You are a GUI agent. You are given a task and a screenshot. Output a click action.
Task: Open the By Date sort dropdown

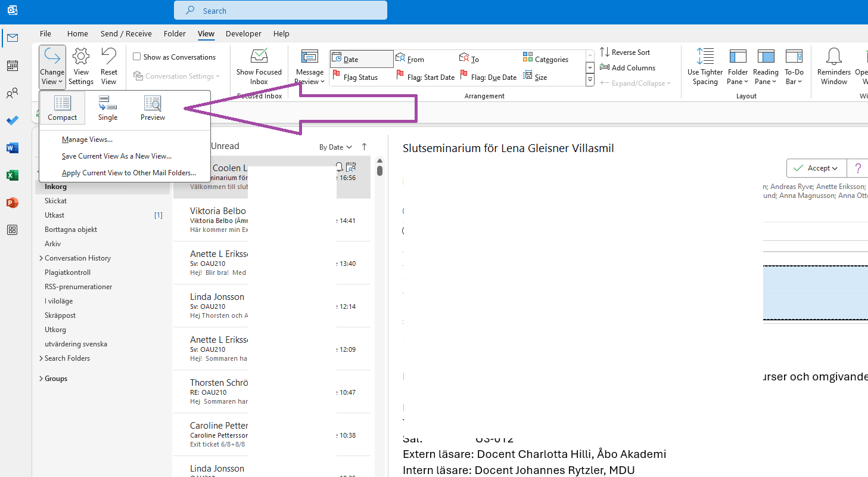(335, 147)
